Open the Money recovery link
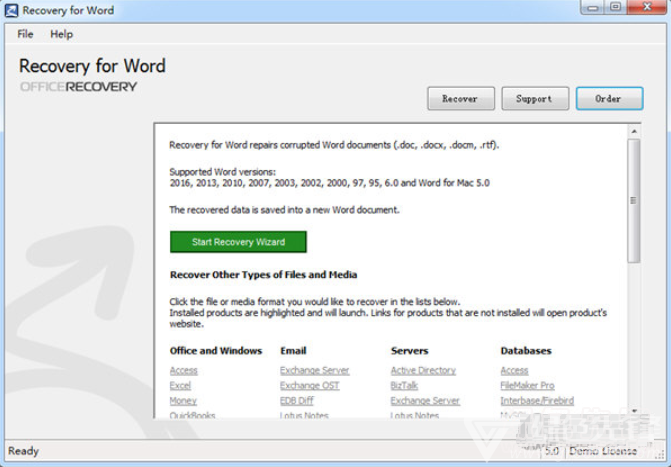 pyautogui.click(x=183, y=401)
